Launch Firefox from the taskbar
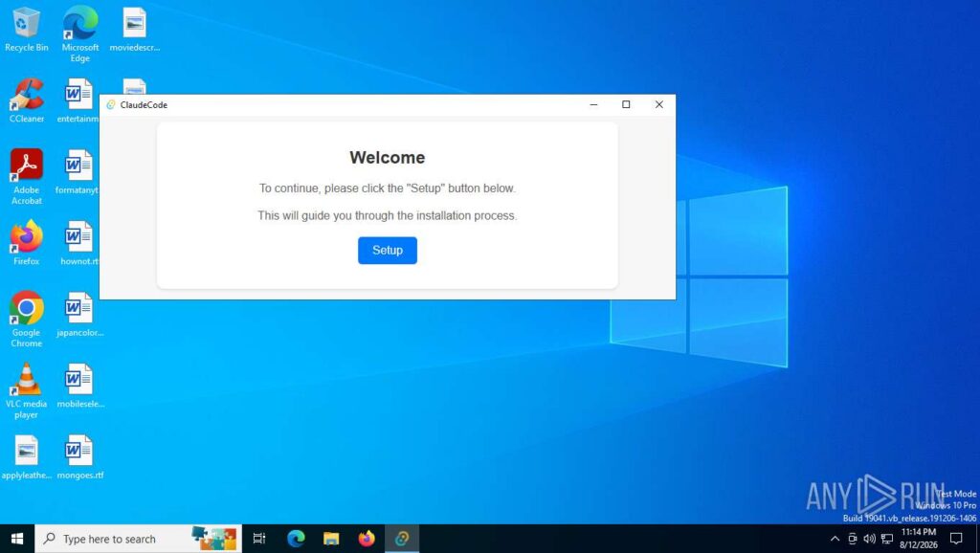This screenshot has height=553, width=980. pos(367,539)
